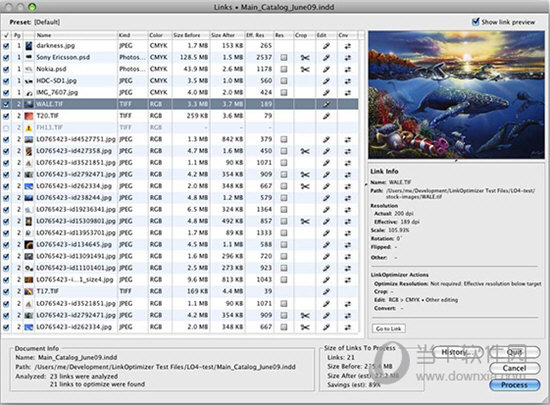This screenshot has width=550, height=405.
Task: Click the 9.6 MB size before value
Action: click(198, 280)
